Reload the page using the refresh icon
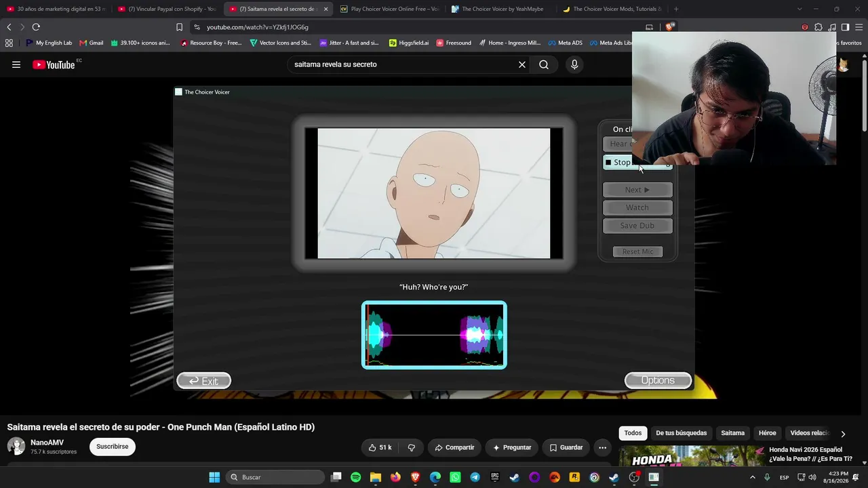 tap(36, 27)
